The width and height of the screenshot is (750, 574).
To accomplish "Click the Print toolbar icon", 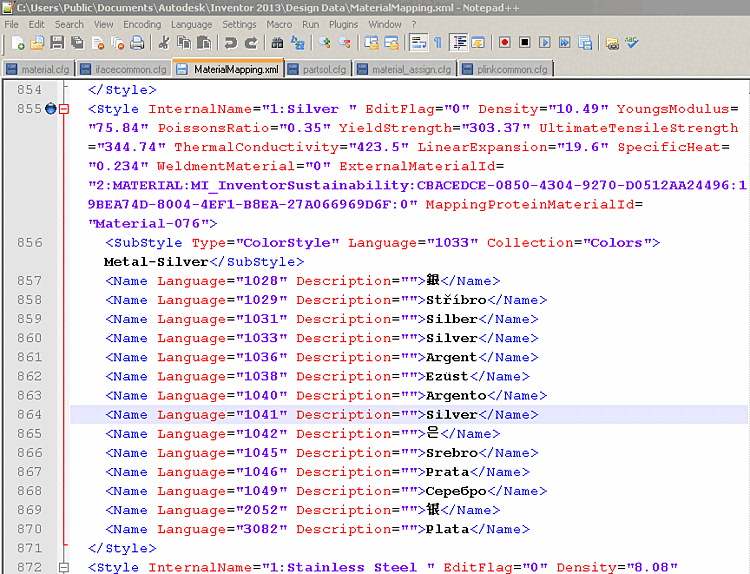I will click(x=137, y=43).
